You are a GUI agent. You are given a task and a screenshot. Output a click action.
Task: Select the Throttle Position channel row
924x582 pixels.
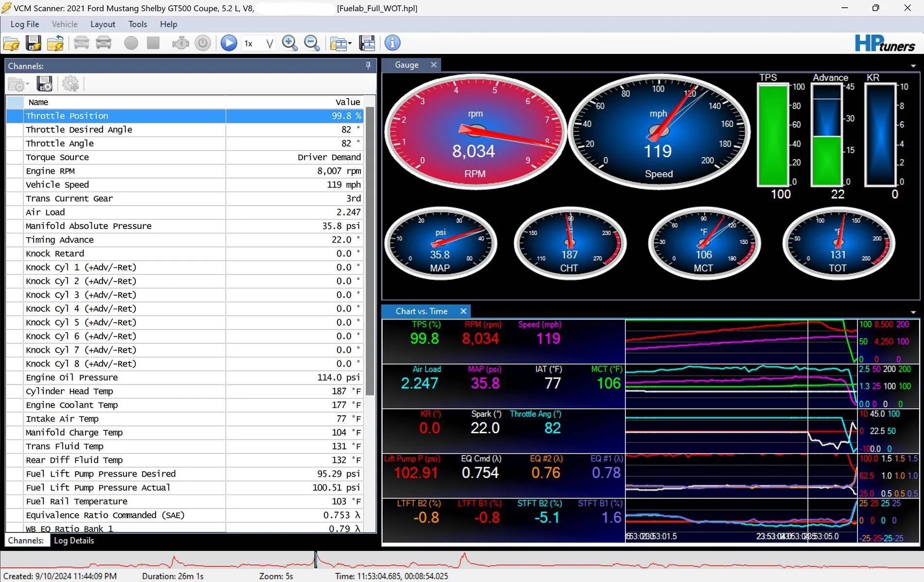coord(185,116)
